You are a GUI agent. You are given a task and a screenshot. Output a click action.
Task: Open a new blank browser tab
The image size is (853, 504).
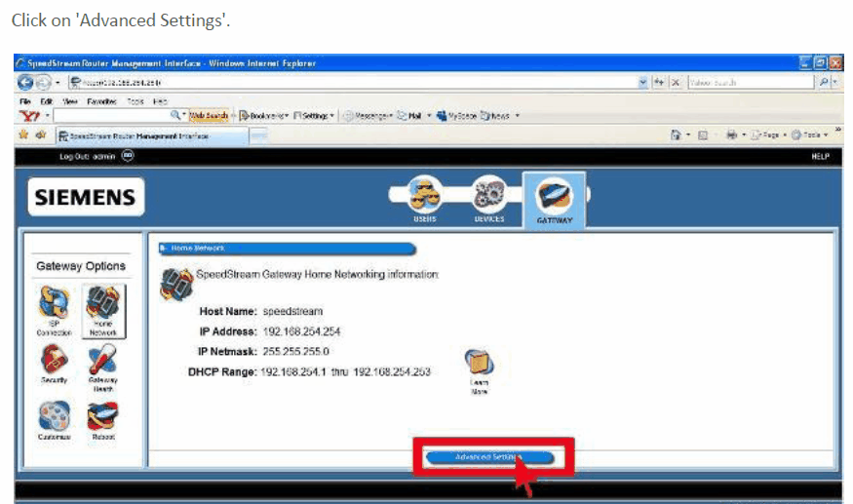point(259,136)
